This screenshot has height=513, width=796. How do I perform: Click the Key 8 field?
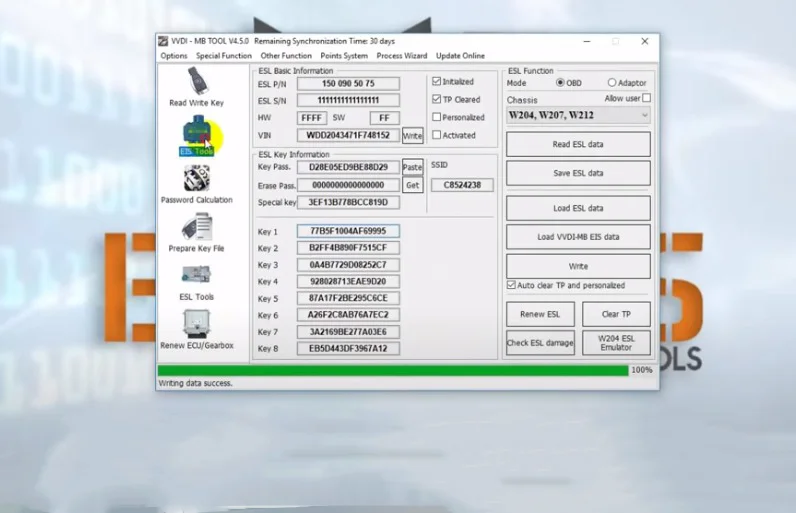[x=348, y=349]
